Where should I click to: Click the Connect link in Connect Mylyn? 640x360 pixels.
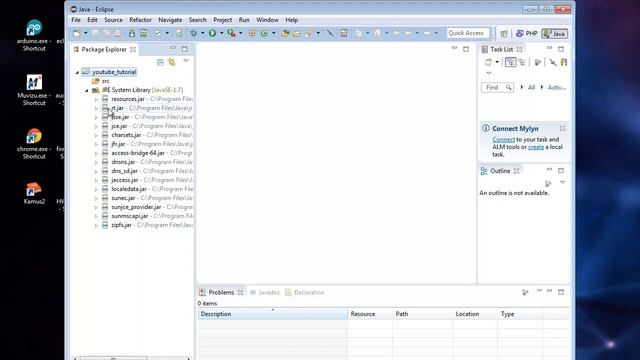503,140
